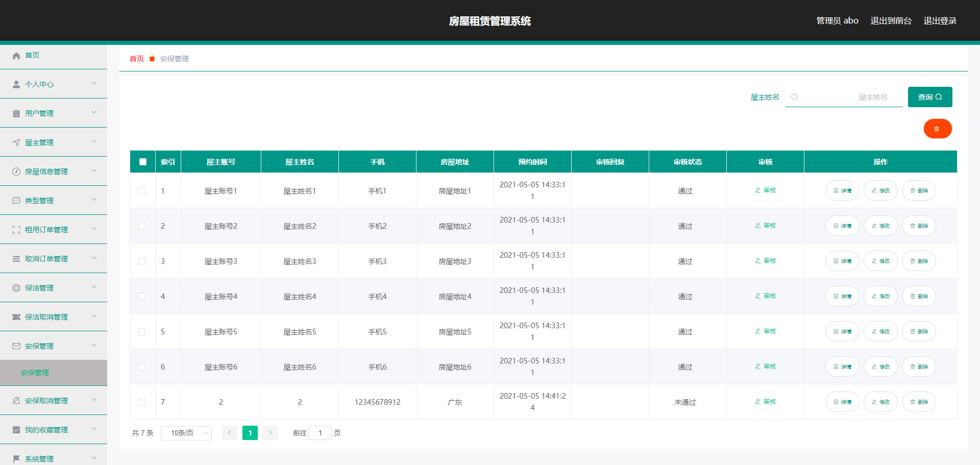This screenshot has height=465, width=980.
Task: Click the person icon next to 个人中心
Action: (x=16, y=85)
